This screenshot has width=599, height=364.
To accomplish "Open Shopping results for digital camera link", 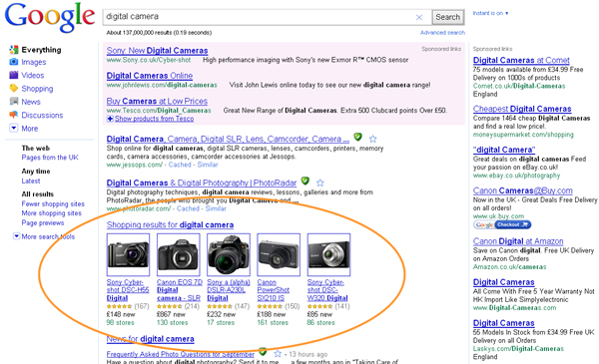I will pos(170,225).
